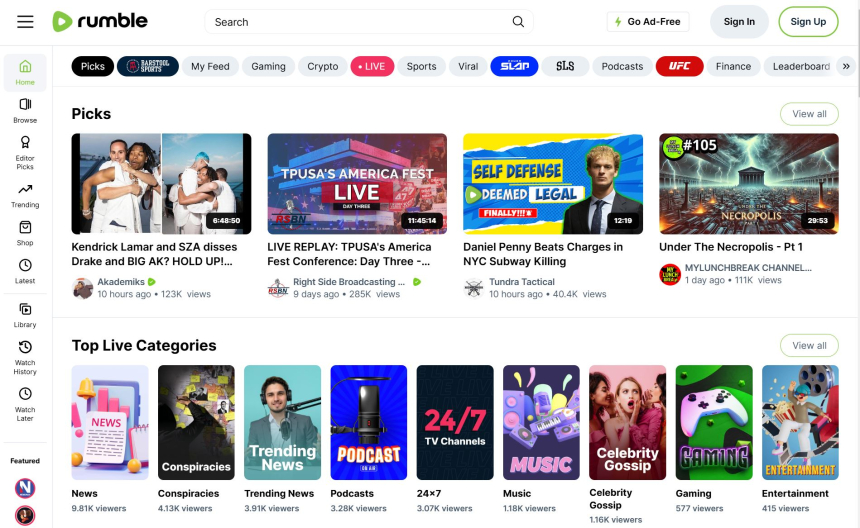Click the MYLUNCHBREAK channel avatar

pyautogui.click(x=670, y=274)
